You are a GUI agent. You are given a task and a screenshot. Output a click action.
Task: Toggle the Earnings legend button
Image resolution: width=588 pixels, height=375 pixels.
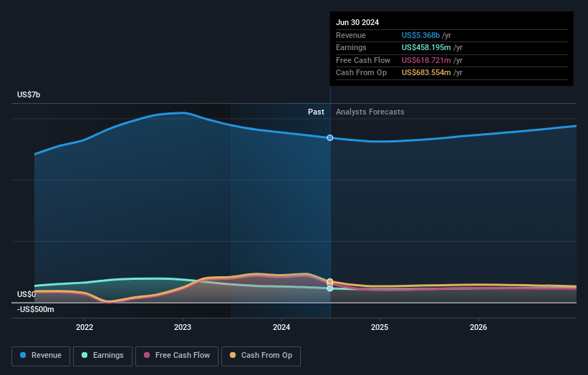point(102,356)
